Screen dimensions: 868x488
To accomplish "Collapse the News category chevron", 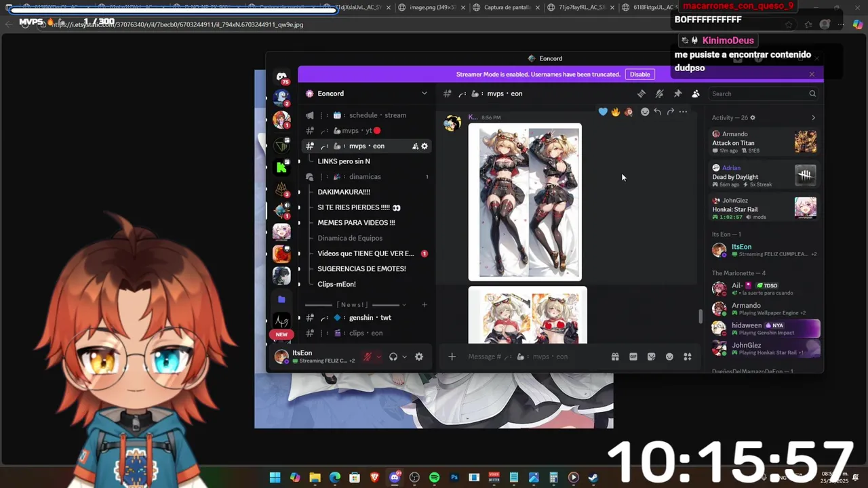I will tap(403, 305).
